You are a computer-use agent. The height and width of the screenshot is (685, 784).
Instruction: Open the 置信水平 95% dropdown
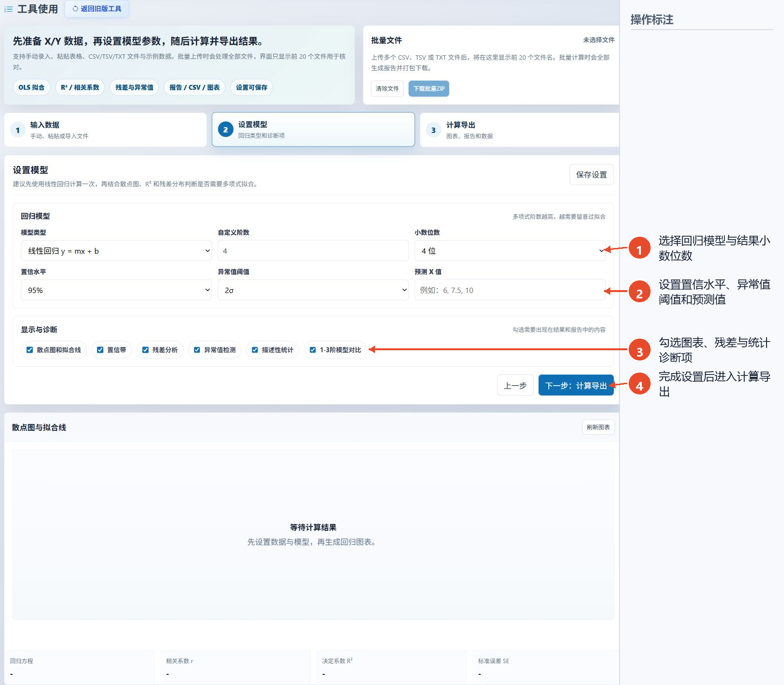116,290
